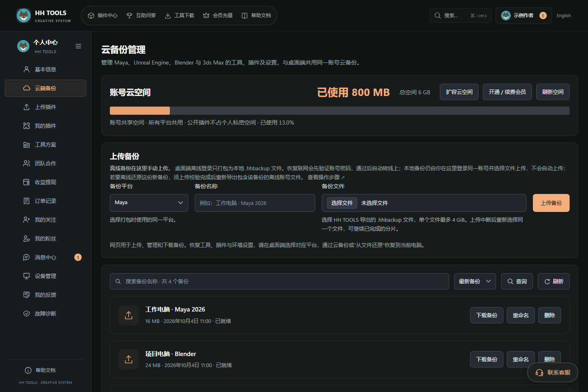Open the 示例作者 account menu

pyautogui.click(x=523, y=16)
